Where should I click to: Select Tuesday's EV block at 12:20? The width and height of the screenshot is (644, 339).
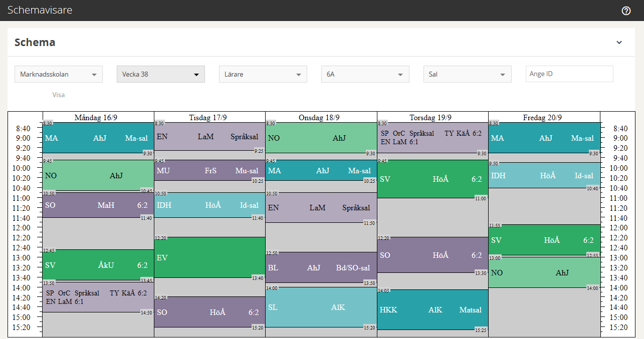pyautogui.click(x=209, y=257)
